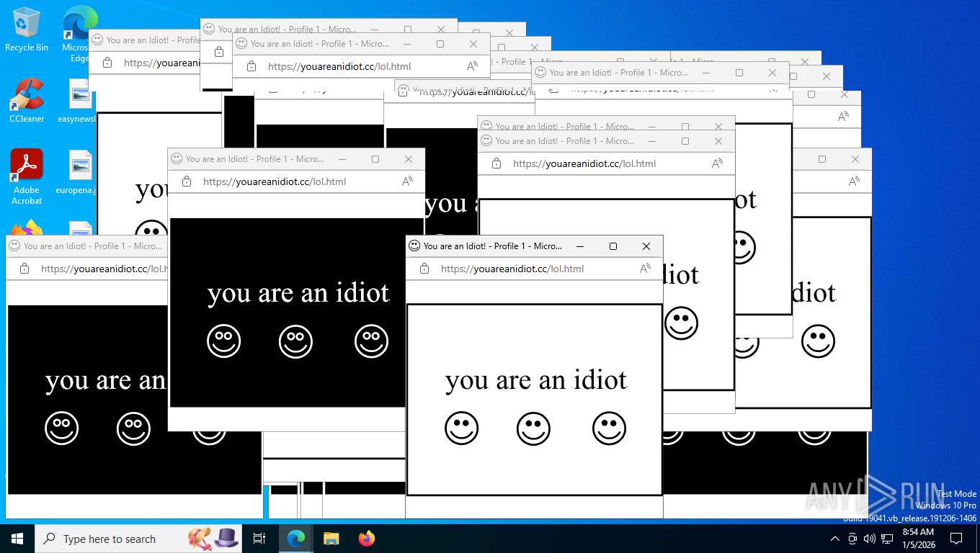Close the frontmost white idiot popup

coord(646,246)
